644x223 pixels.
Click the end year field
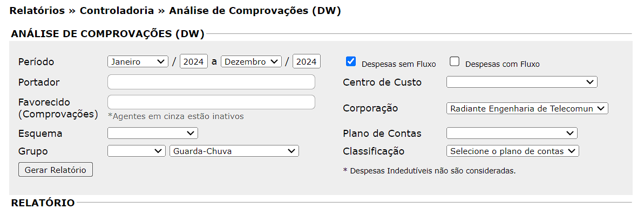point(306,61)
